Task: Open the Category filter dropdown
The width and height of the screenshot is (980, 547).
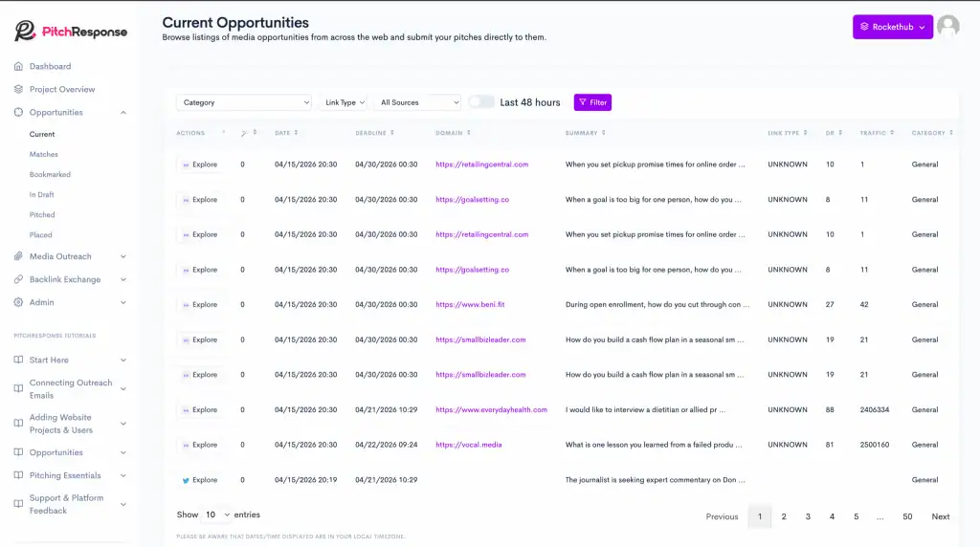Action: (x=244, y=102)
